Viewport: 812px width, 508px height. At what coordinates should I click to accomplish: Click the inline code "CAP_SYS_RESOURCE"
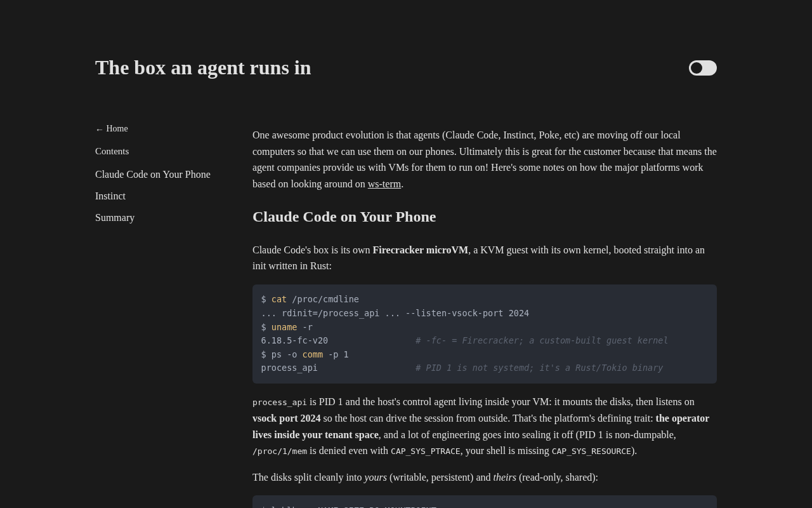[x=591, y=451]
